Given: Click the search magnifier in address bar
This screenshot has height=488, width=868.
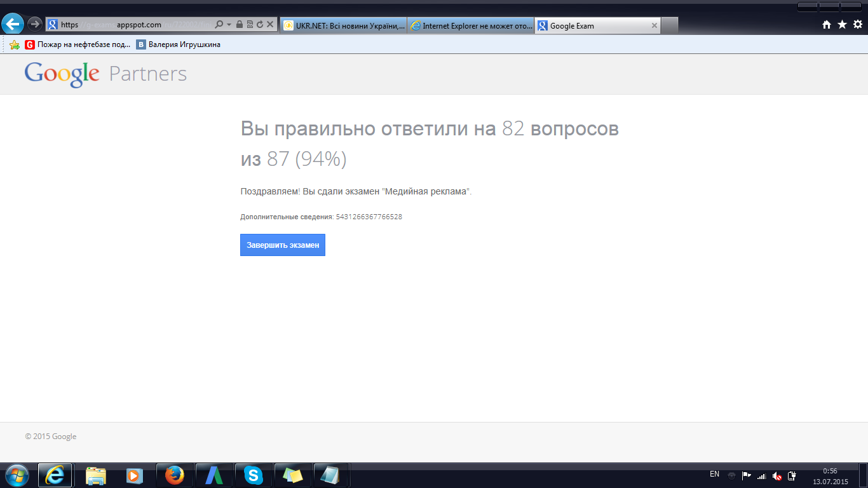Looking at the screenshot, I should click(x=219, y=25).
